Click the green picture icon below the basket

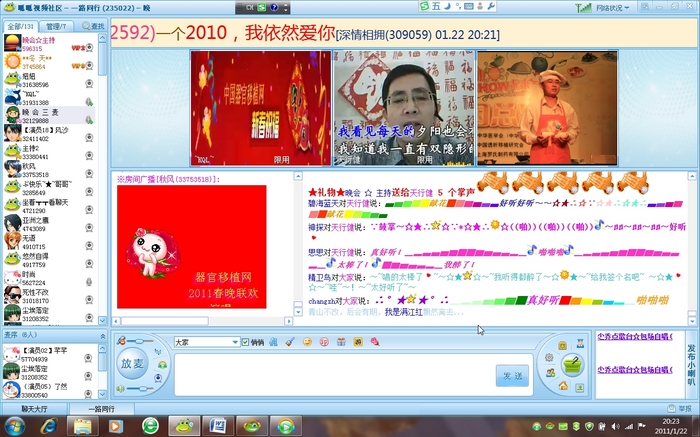pyautogui.click(x=579, y=387)
